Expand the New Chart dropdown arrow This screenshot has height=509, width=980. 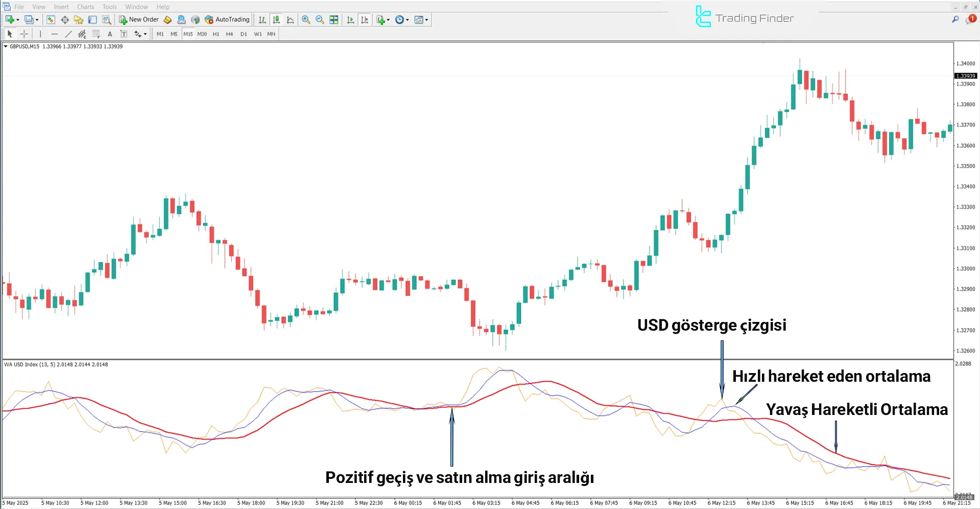tap(18, 20)
